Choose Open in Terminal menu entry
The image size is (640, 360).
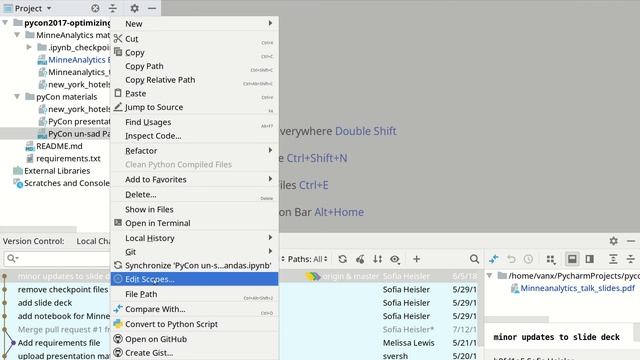point(194,223)
